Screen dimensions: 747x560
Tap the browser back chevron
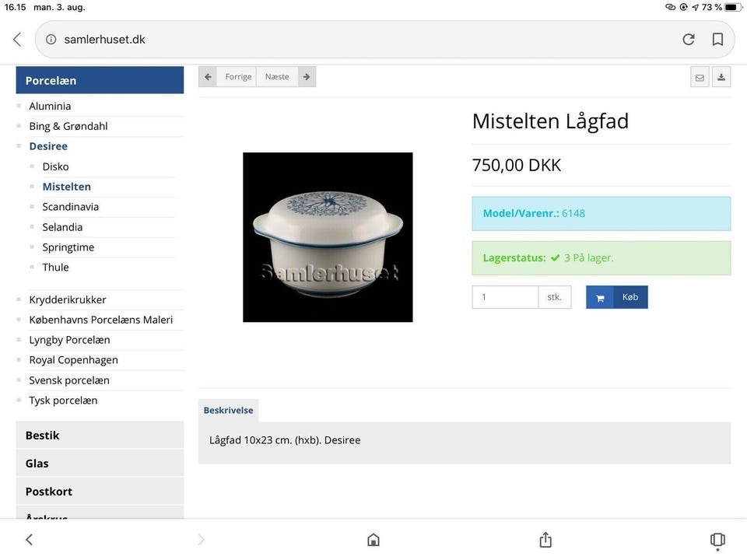pos(17,39)
